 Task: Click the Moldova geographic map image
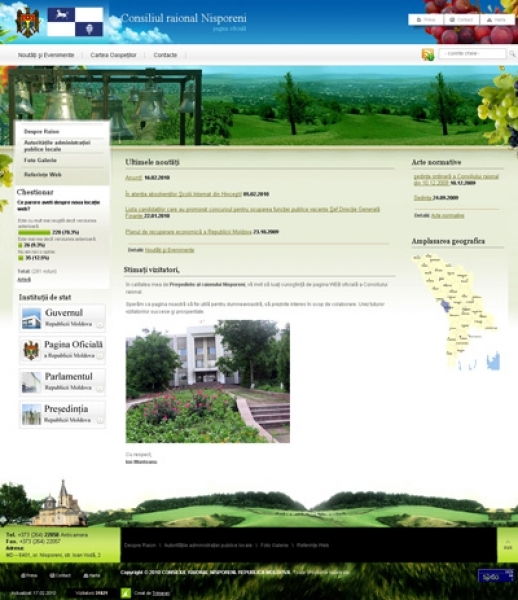pos(456,312)
